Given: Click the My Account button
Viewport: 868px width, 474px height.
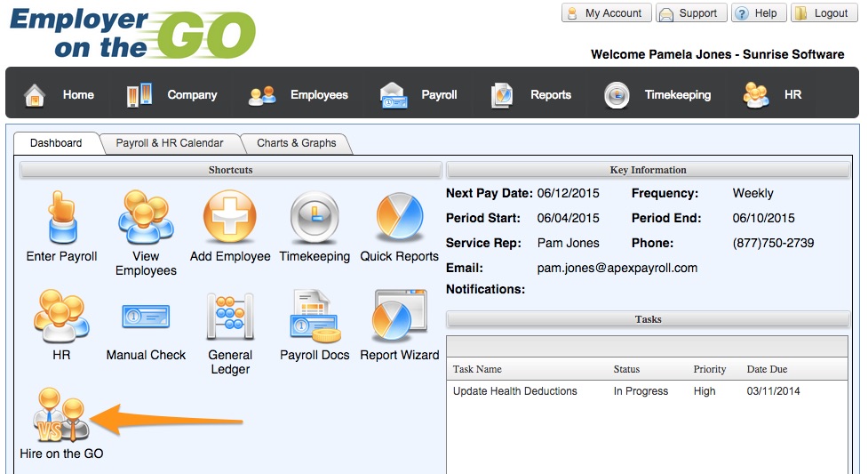Looking at the screenshot, I should pos(607,12).
